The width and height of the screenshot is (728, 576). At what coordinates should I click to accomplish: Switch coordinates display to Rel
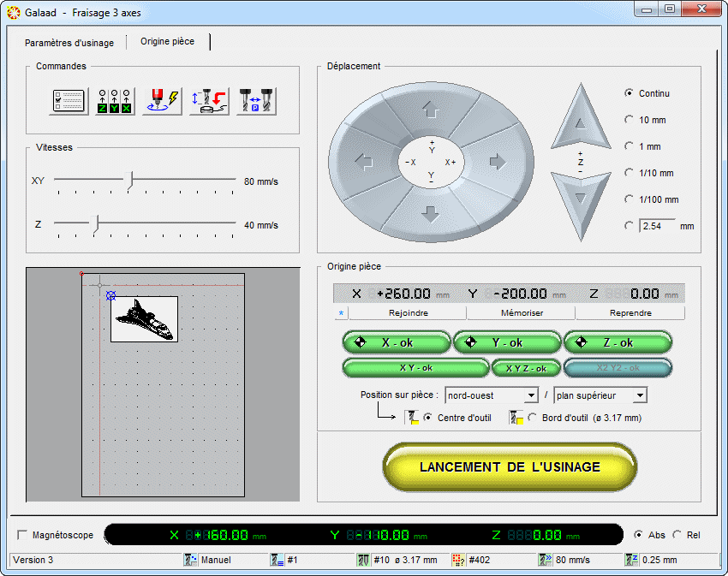[677, 535]
